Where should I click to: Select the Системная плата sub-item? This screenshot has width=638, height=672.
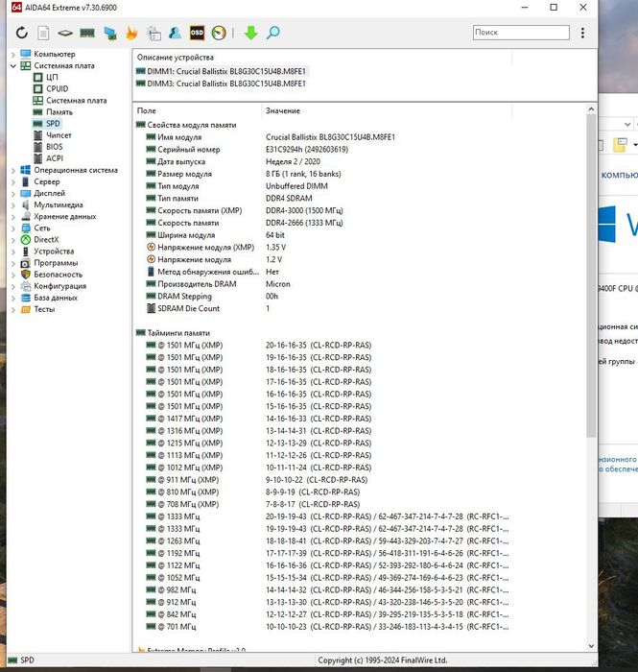click(x=76, y=100)
